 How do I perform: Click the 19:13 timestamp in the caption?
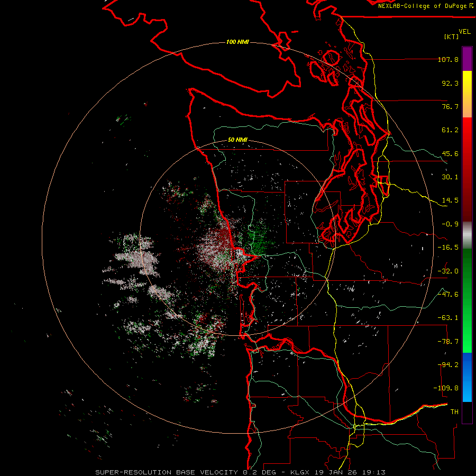click(x=374, y=472)
